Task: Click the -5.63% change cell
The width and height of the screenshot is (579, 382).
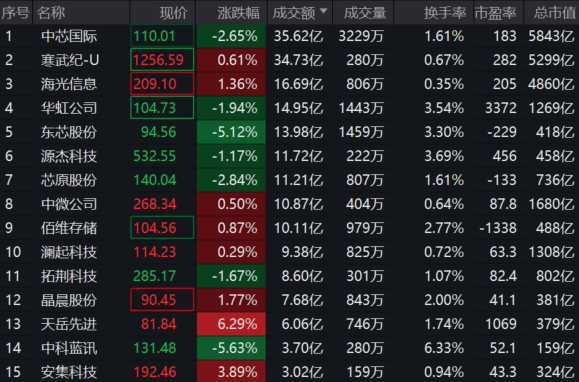Action: coord(231,348)
